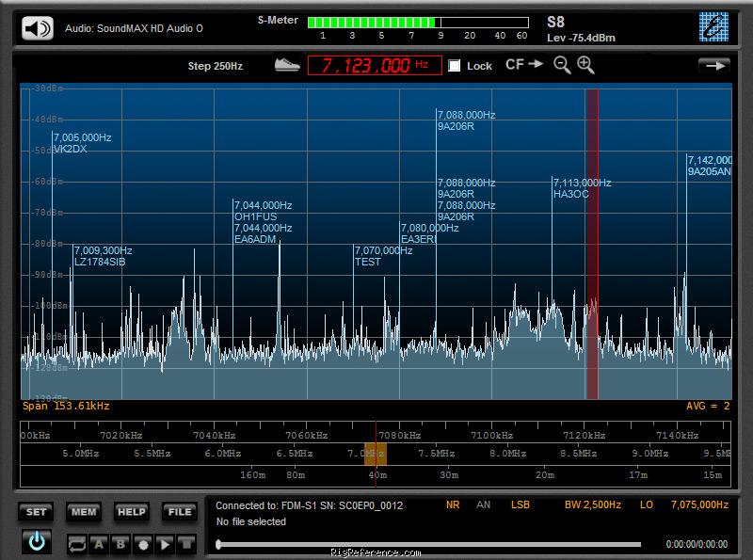Click 7140kHz on the frequency scale
This screenshot has height=560, width=753.
pyautogui.click(x=677, y=436)
